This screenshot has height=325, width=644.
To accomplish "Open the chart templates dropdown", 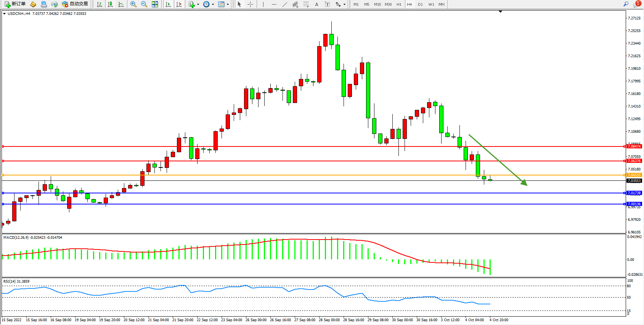I will tap(228, 5).
